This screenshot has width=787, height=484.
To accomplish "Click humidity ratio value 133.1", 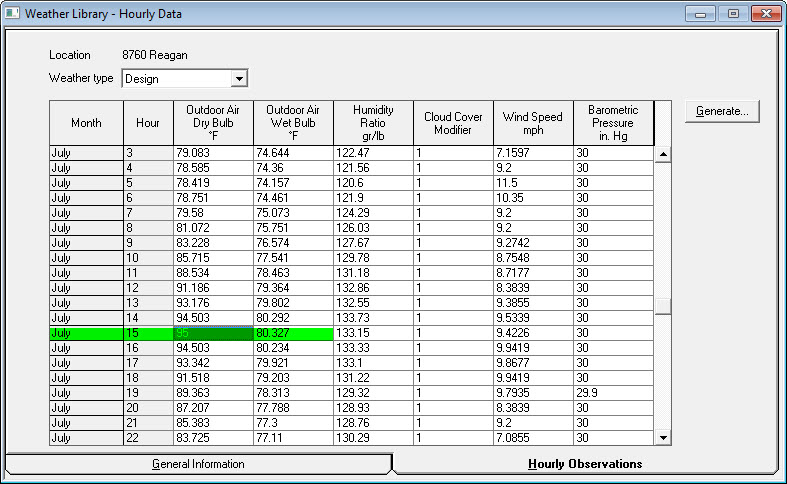I will click(373, 363).
